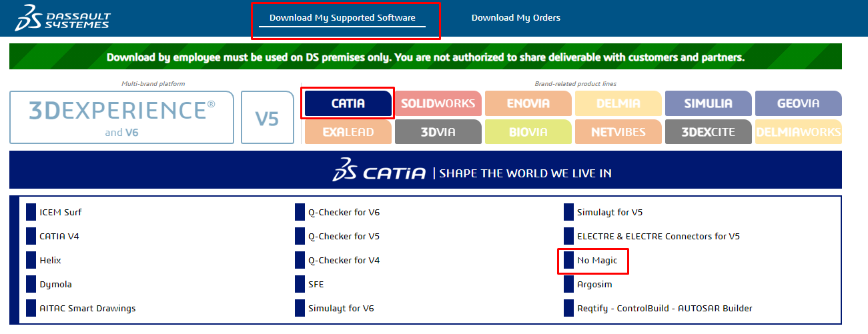Choose the NETVIBES brand button
This screenshot has height=334, width=868.
(x=618, y=132)
